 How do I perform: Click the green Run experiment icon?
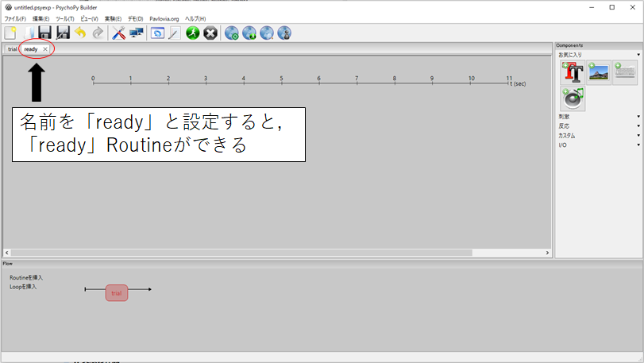click(x=193, y=33)
